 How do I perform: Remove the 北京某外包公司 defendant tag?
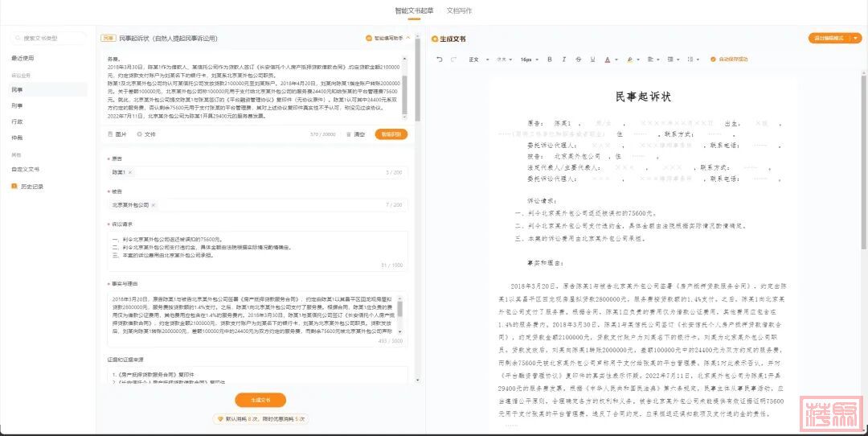coord(154,205)
